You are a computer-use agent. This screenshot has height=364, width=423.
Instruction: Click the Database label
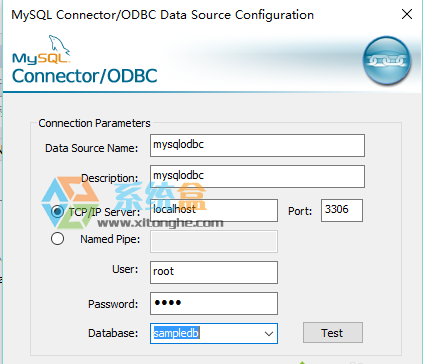[x=113, y=333]
